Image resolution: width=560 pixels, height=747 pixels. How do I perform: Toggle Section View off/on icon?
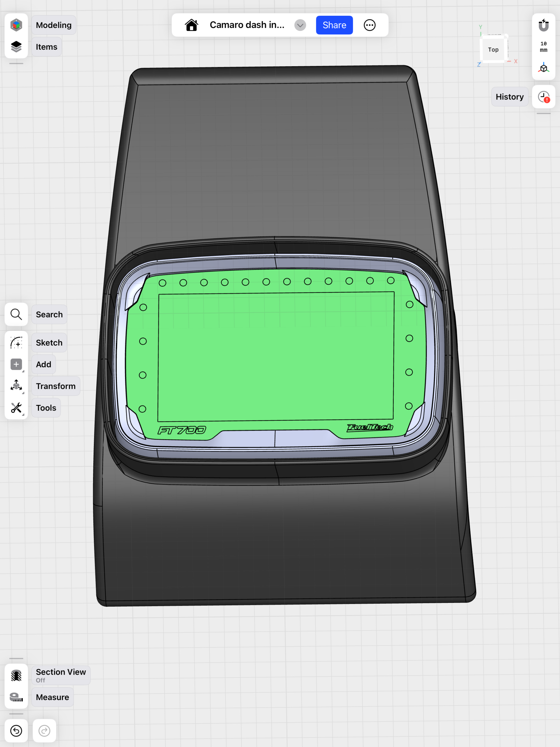coord(16,676)
